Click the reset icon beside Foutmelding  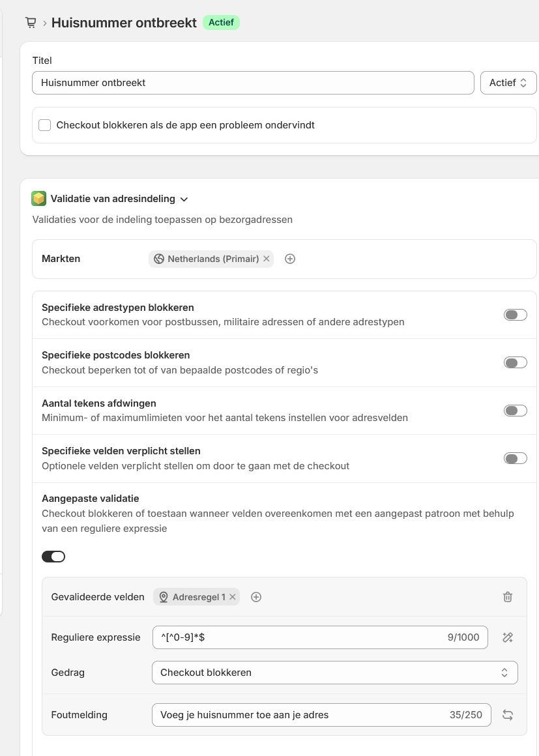[508, 714]
